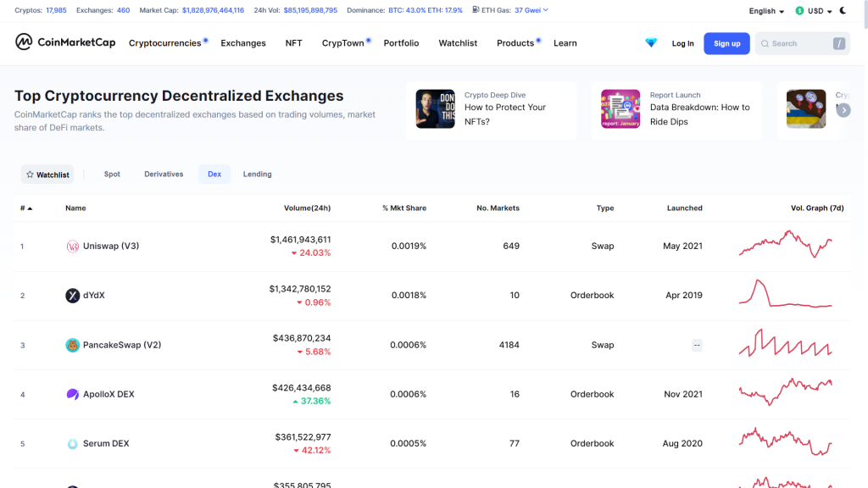
Task: Open the English language dropdown
Action: click(766, 11)
